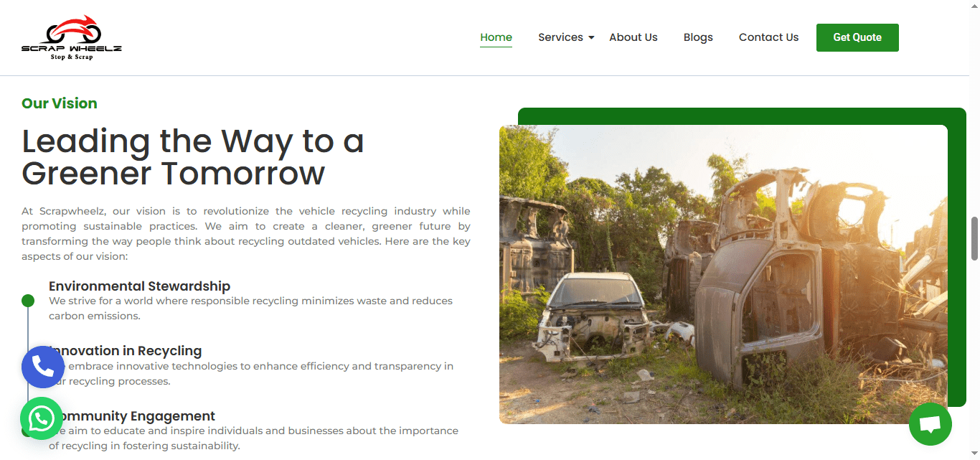Open the green live chat widget
This screenshot has width=980, height=460.
pyautogui.click(x=930, y=424)
